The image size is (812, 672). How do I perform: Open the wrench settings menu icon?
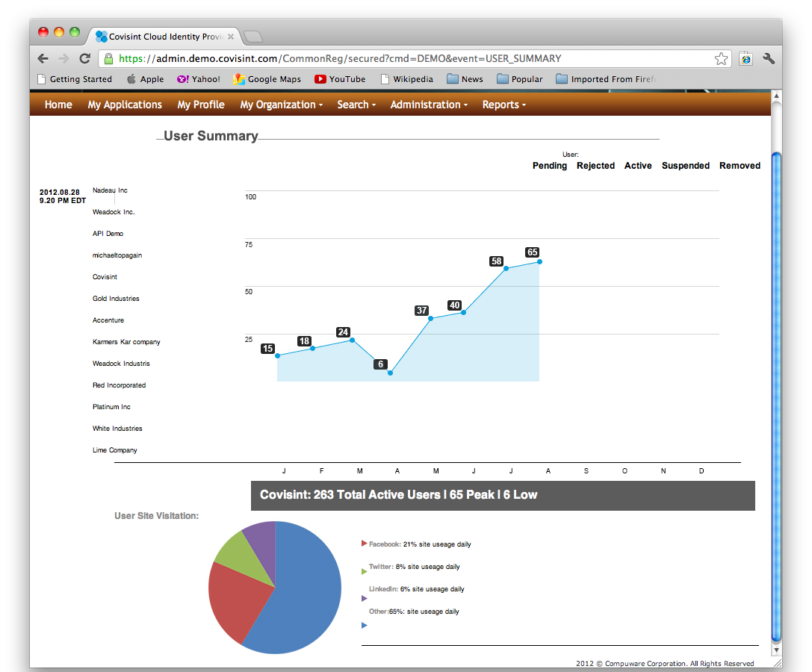(769, 59)
